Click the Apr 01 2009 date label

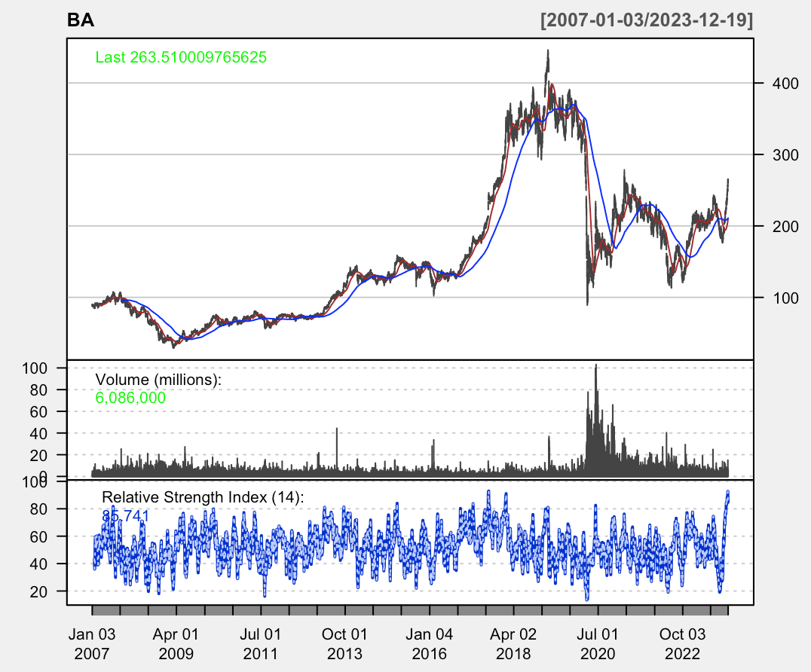pos(176,644)
